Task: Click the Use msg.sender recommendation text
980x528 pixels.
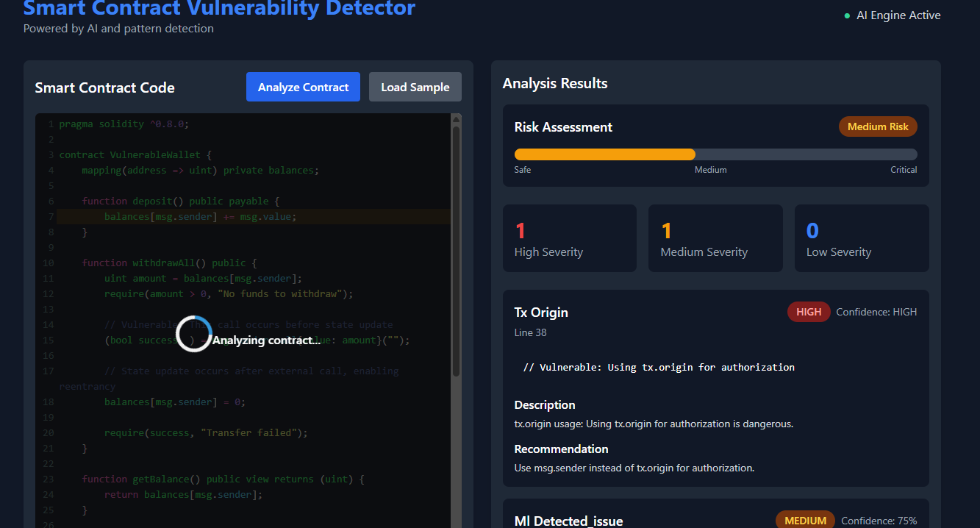Action: [x=634, y=468]
